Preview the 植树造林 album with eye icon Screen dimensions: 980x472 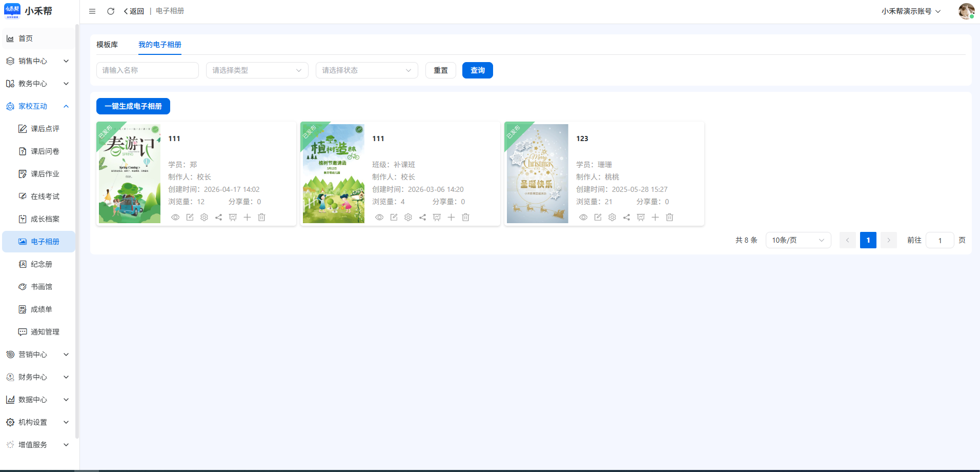coord(379,218)
